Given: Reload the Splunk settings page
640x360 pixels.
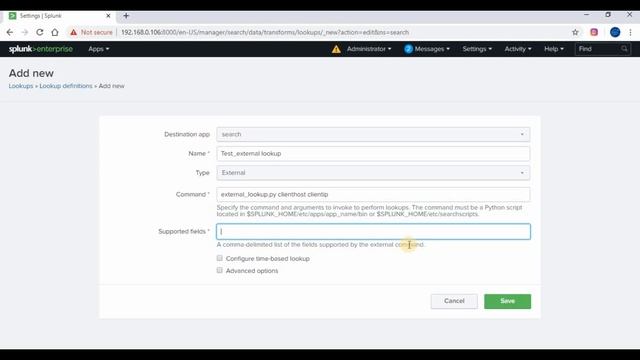Looking at the screenshot, I should pos(40,32).
